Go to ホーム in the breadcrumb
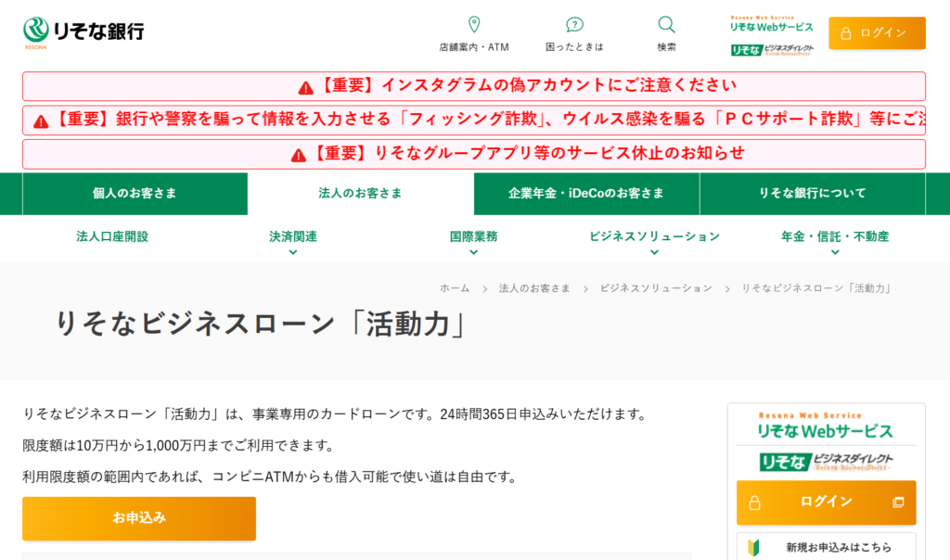 coord(455,288)
